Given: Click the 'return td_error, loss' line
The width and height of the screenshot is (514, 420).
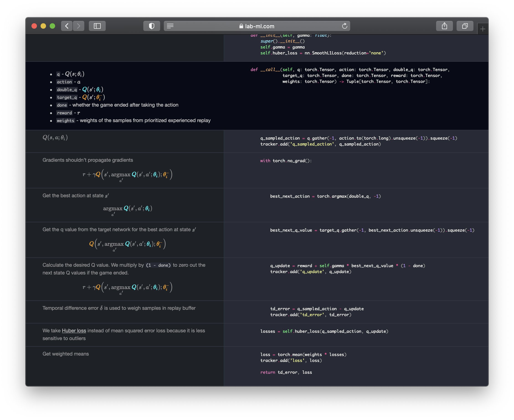Looking at the screenshot, I should 286,372.
